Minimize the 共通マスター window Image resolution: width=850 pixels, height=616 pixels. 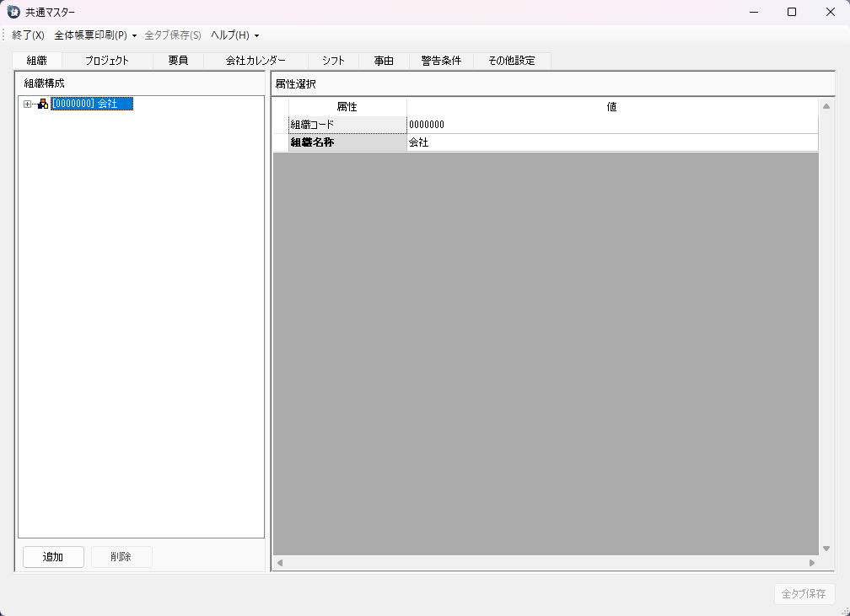pos(754,12)
